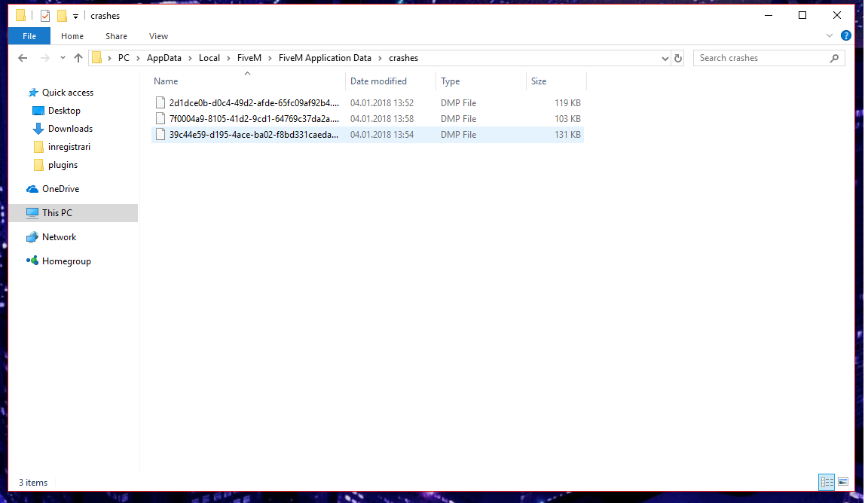Image resolution: width=868 pixels, height=503 pixels.
Task: Open the Recent locations dropdown arrow
Action: [x=63, y=58]
